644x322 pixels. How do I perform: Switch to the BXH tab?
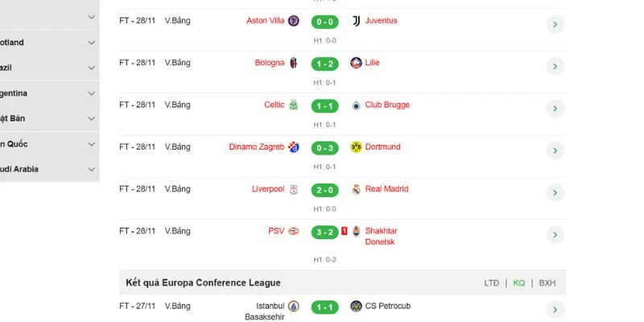(x=547, y=283)
